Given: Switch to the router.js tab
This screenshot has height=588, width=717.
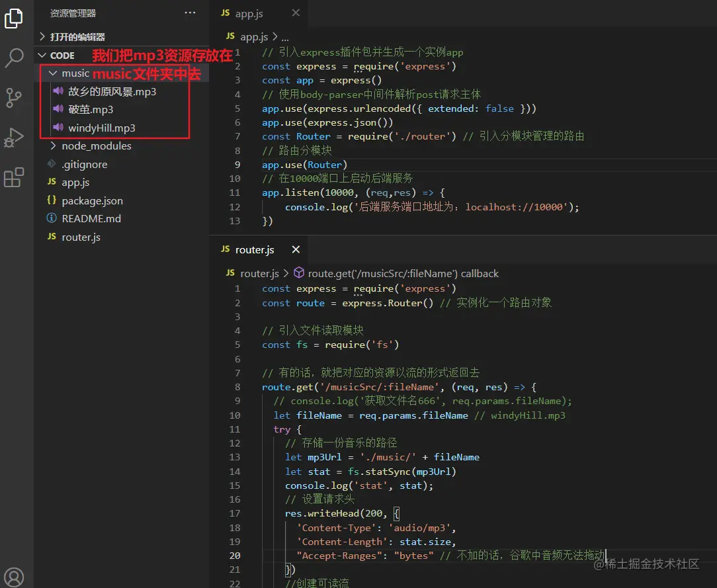Looking at the screenshot, I should point(254,249).
